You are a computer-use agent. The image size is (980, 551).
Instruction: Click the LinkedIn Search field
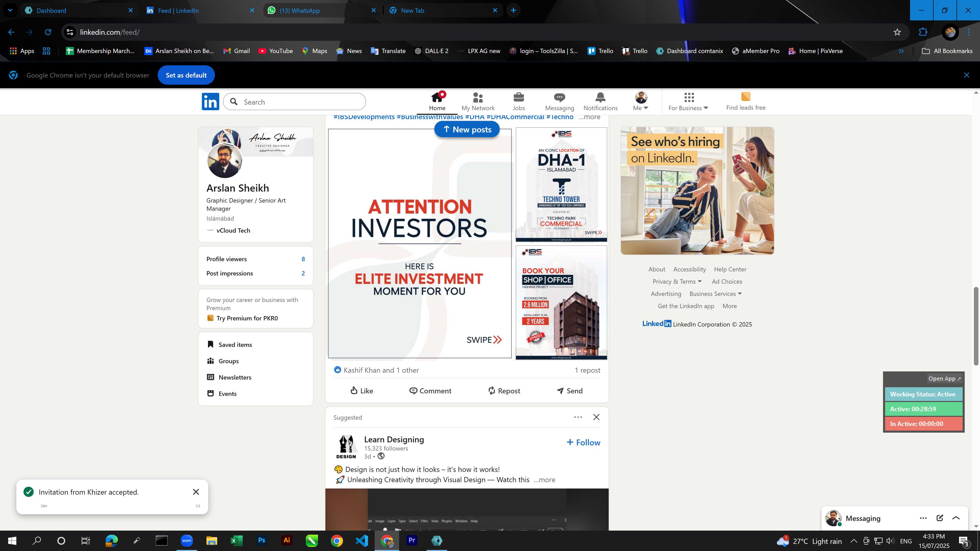[x=295, y=102]
